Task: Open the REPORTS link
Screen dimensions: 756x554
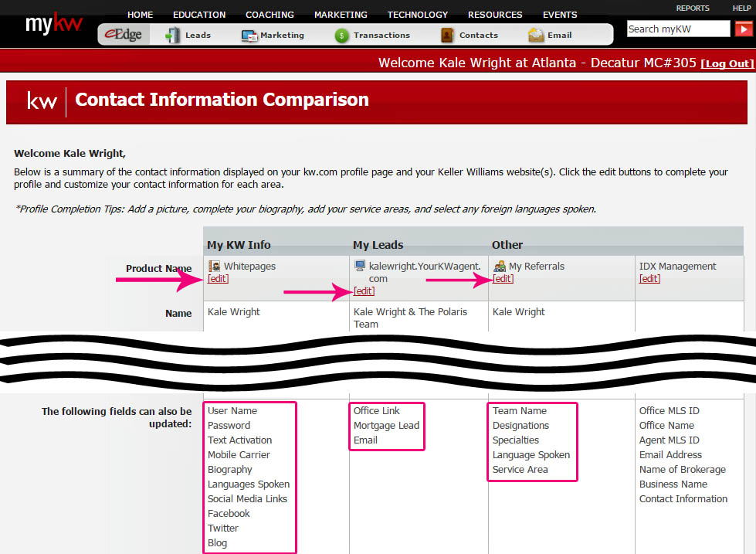Action: (693, 8)
